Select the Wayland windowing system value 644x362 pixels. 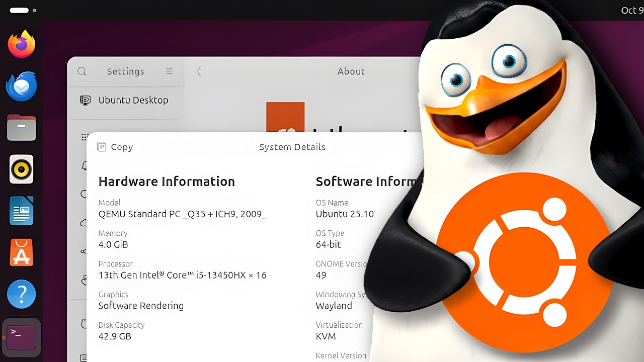(x=334, y=306)
